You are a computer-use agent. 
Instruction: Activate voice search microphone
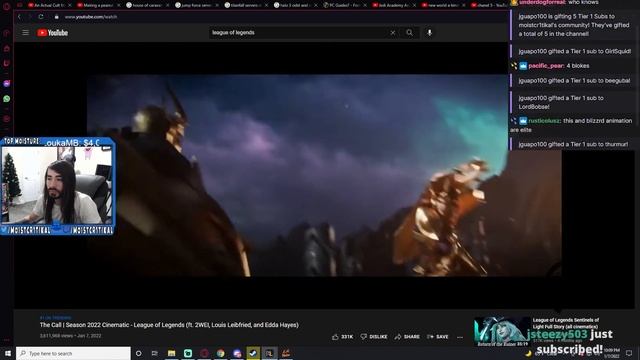429,33
